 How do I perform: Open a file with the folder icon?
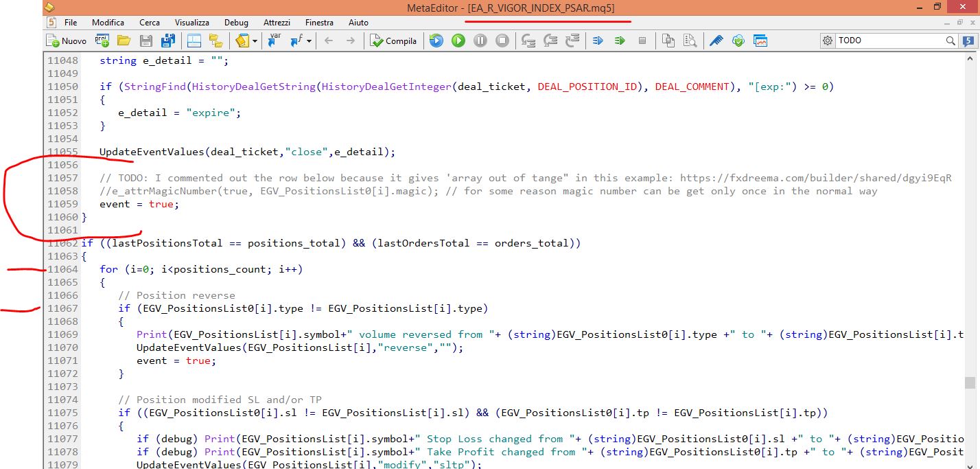click(124, 41)
